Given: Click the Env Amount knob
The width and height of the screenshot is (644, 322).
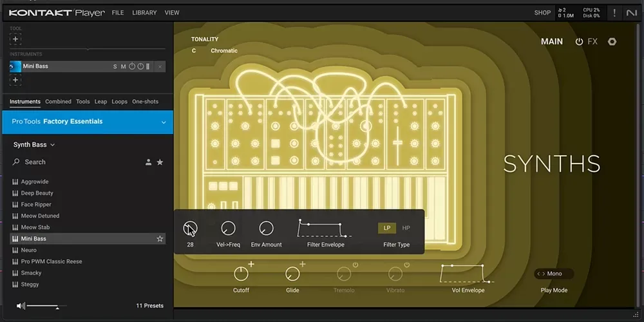Looking at the screenshot, I should 266,229.
